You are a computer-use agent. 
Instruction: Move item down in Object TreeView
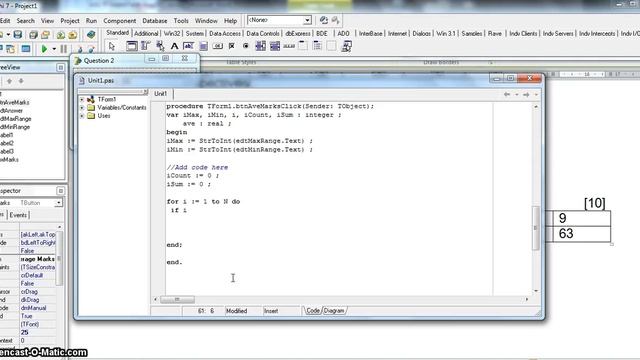[x=21, y=81]
